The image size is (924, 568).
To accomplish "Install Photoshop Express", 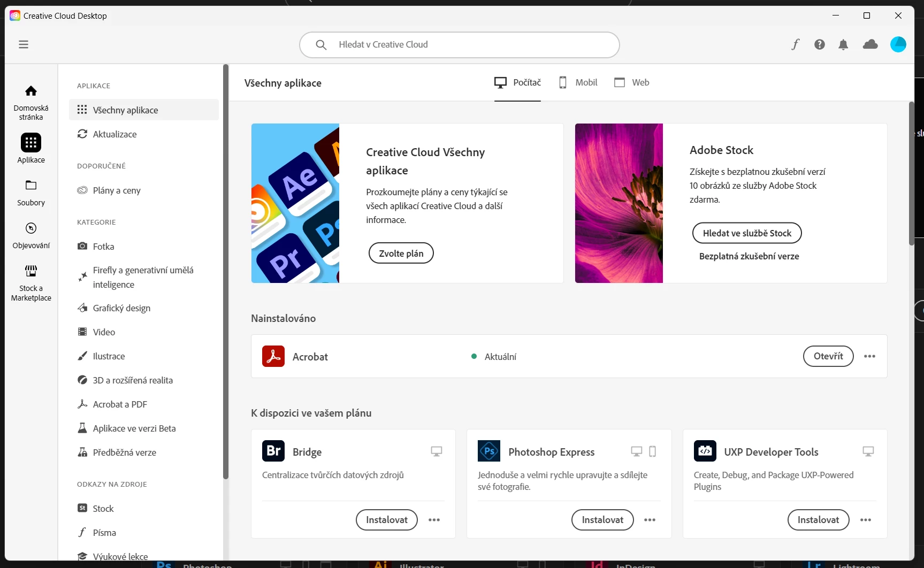I will [x=602, y=520].
